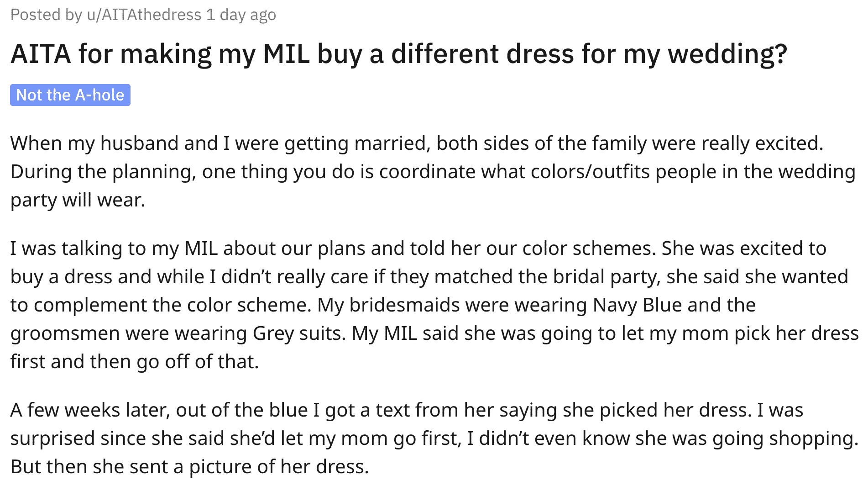Click the '1 day ago' timestamp
Image resolution: width=868 pixels, height=486 pixels.
click(241, 15)
